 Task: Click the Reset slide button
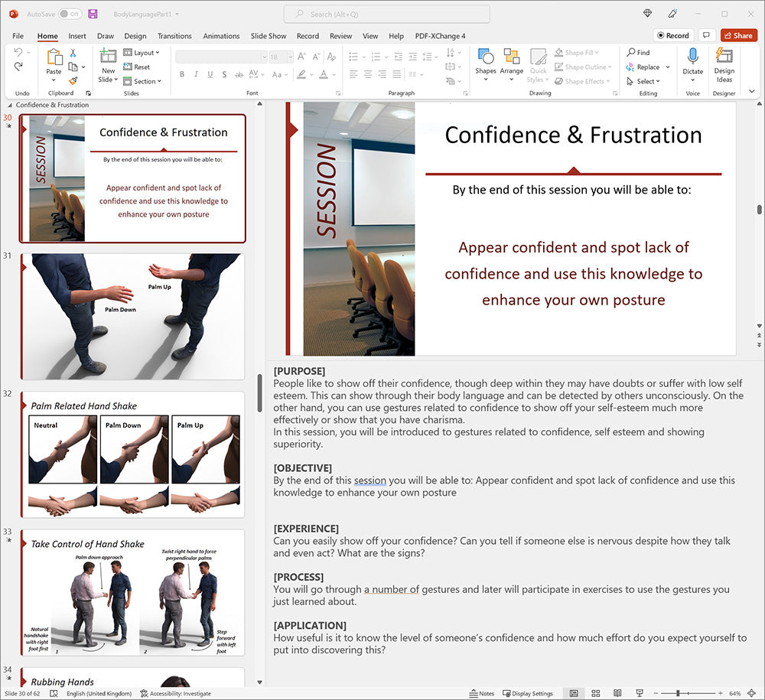click(137, 67)
